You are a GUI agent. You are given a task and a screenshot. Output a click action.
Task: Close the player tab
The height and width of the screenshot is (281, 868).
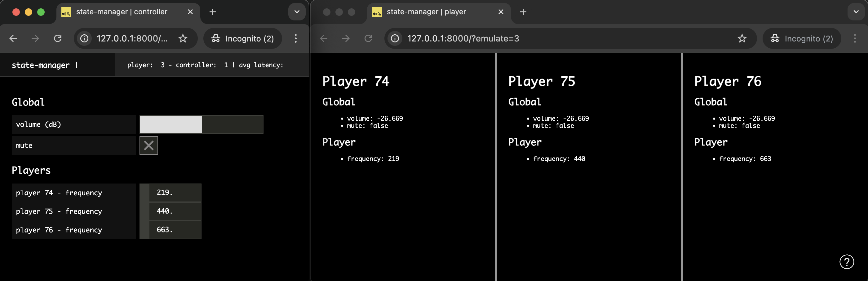click(x=500, y=11)
